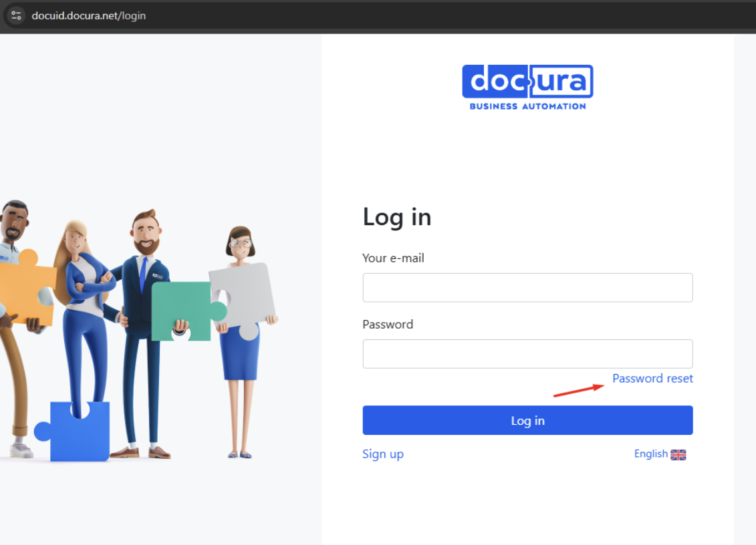Open the Password reset link
Screen dimensions: 756x545
652,379
